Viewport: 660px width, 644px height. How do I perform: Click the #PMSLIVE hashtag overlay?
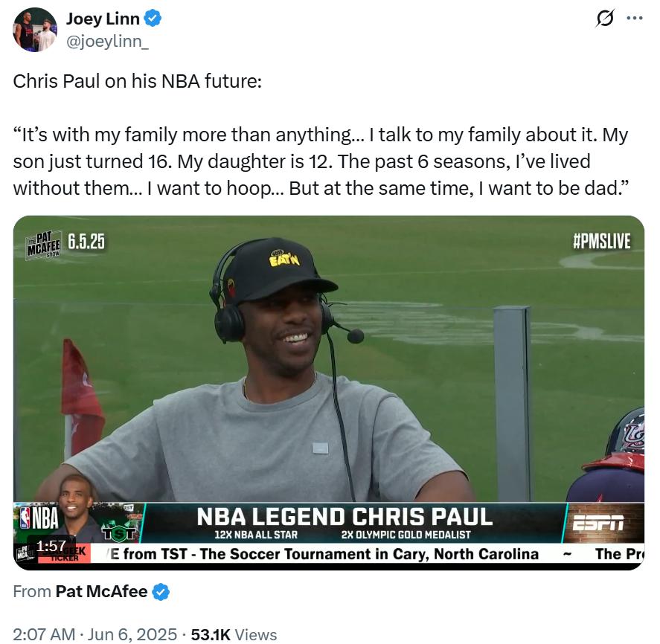tap(602, 242)
